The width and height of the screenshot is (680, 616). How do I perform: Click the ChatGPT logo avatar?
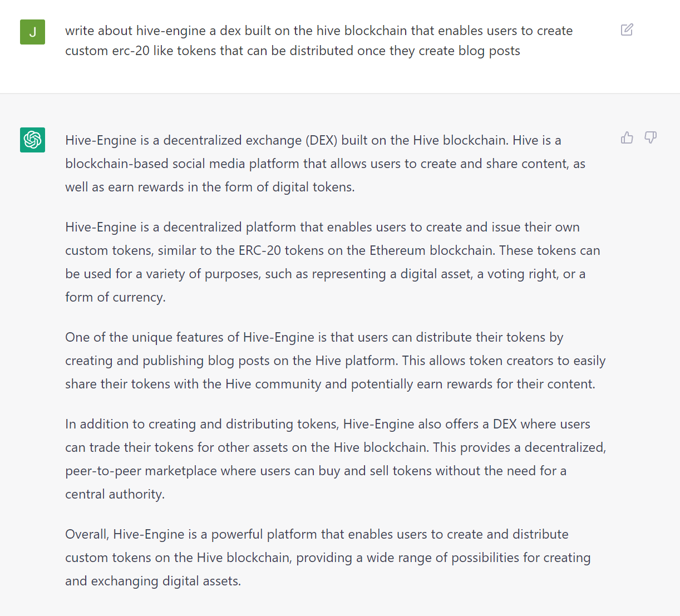tap(32, 140)
